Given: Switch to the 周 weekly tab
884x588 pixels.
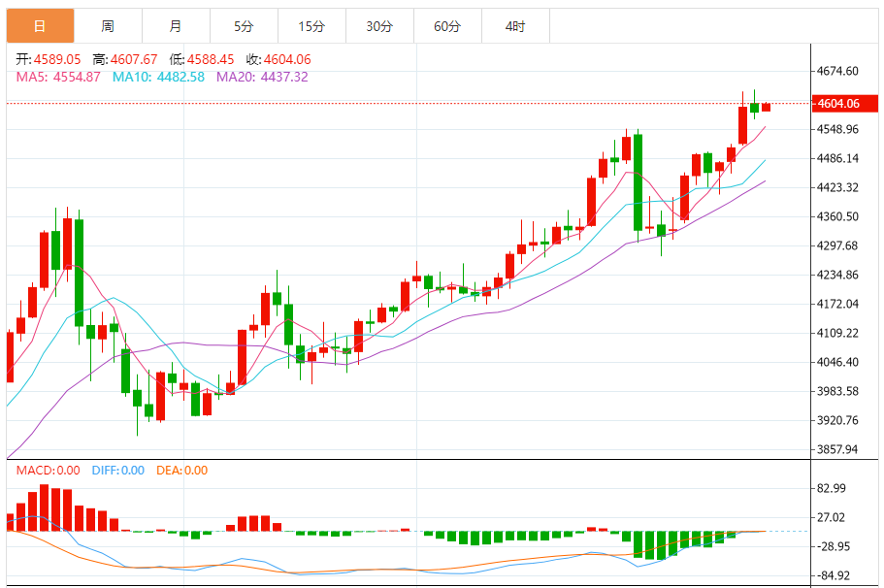Looking at the screenshot, I should coord(107,26).
